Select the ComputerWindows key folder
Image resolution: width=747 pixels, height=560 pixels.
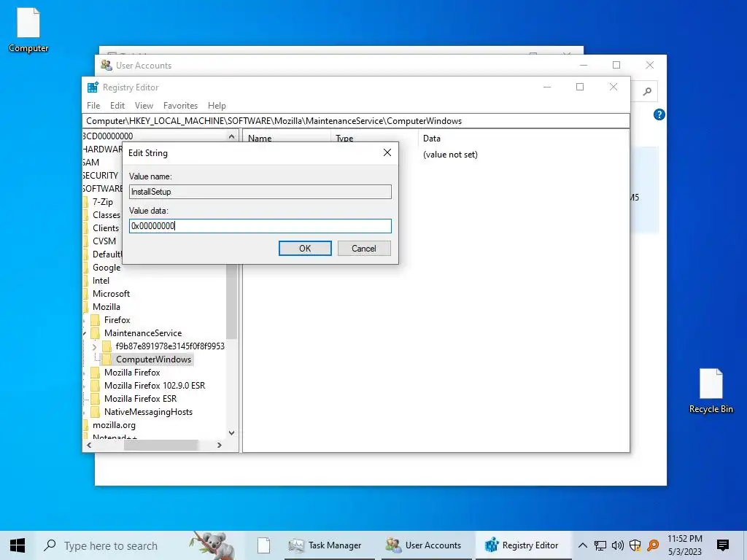153,359
